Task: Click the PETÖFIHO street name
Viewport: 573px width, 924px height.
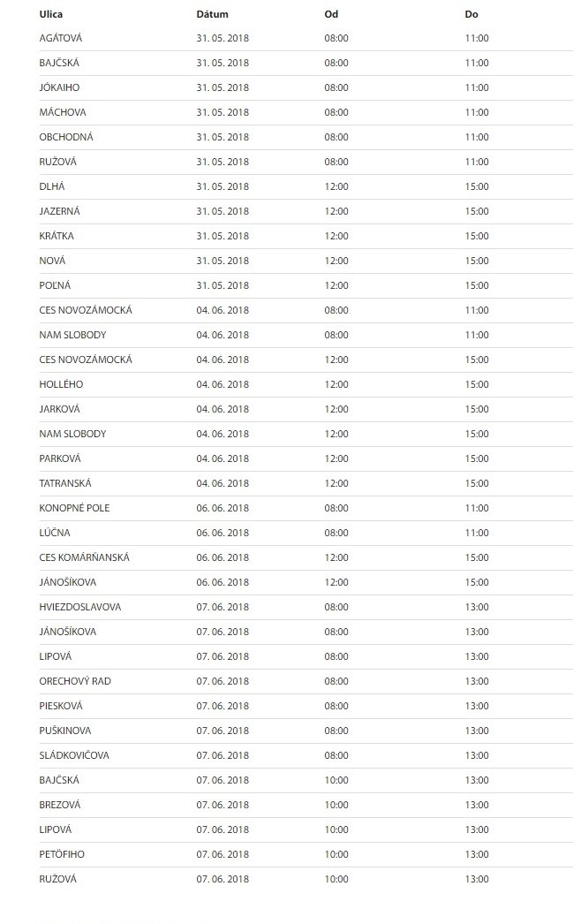Action: click(62, 855)
